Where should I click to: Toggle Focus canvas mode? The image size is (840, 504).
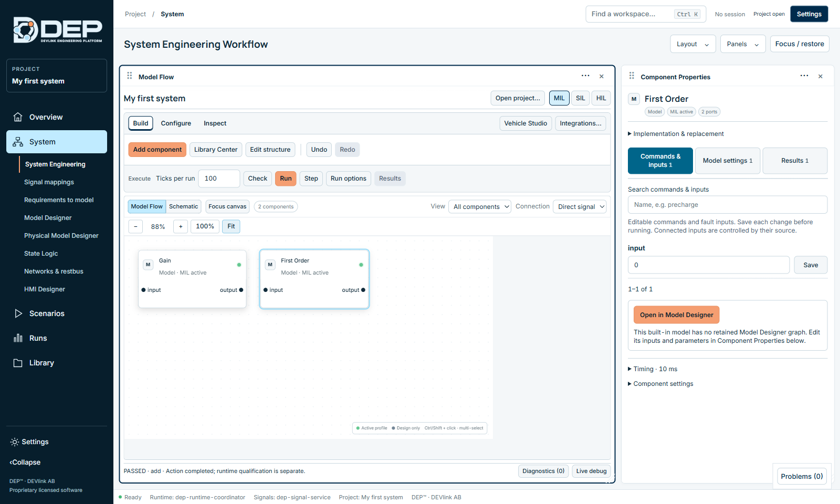[x=227, y=206]
